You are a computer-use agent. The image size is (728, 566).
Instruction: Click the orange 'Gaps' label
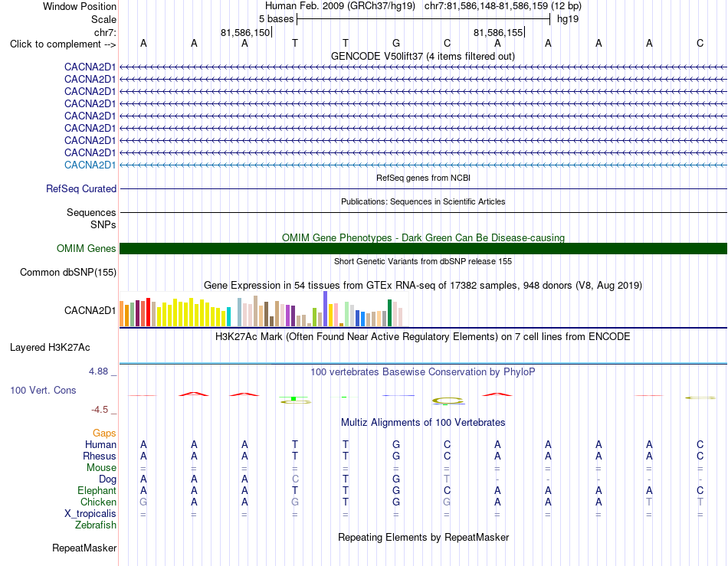[x=104, y=433]
